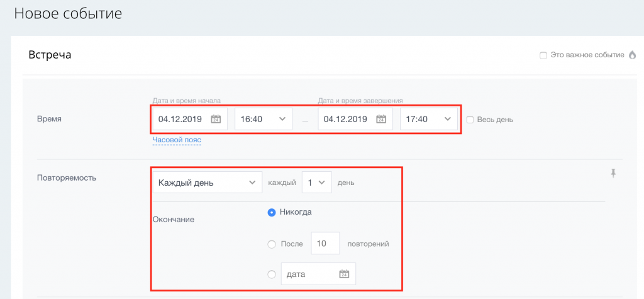Choose the После повторений radio option
This screenshot has height=299, width=644.
[272, 244]
